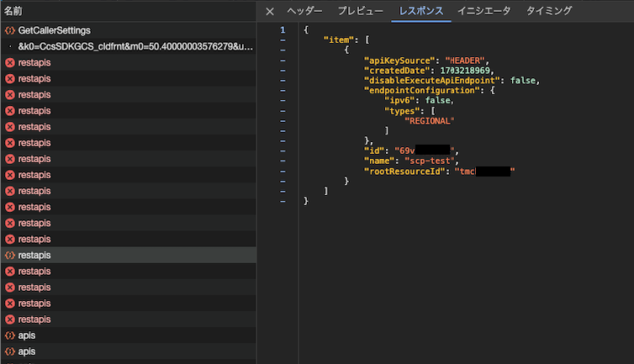
Task: Collapse the "item" array fold marker
Action: pos(283,40)
